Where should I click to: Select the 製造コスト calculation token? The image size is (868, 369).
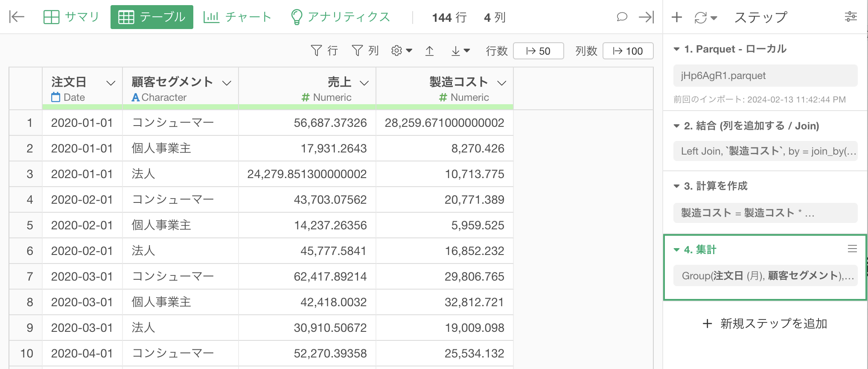765,213
